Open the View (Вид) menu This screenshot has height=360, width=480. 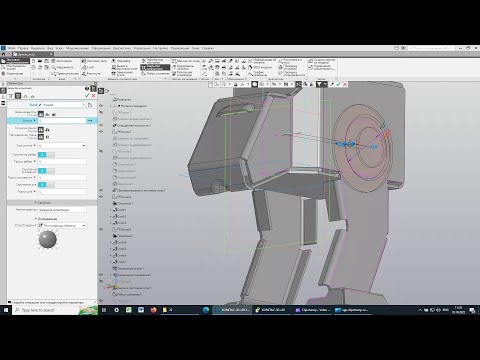coord(50,48)
